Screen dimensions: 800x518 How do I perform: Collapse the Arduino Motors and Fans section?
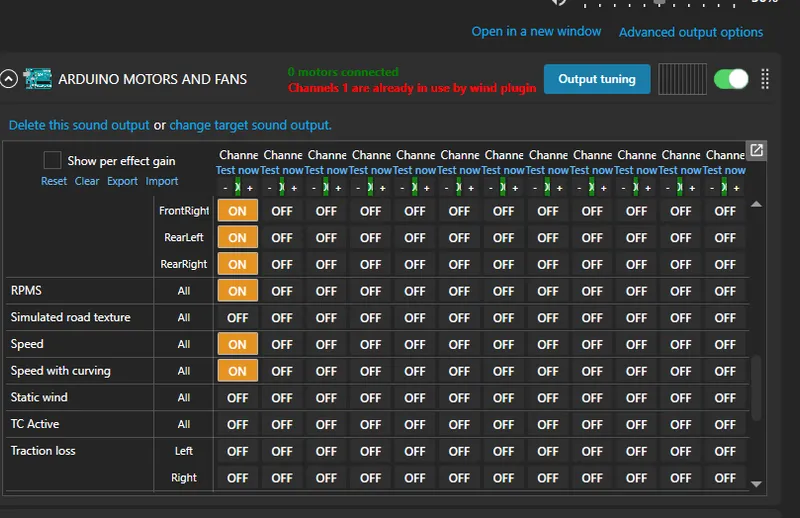click(x=9, y=79)
